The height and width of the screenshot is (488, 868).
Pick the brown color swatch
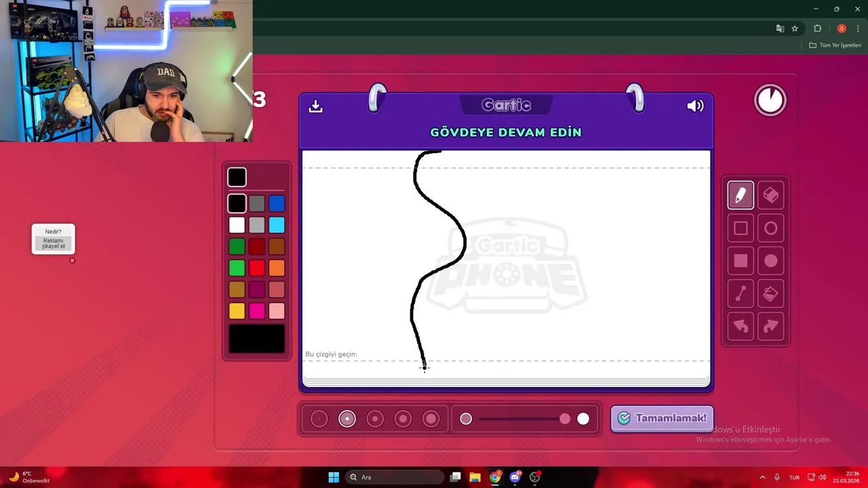[277, 247]
